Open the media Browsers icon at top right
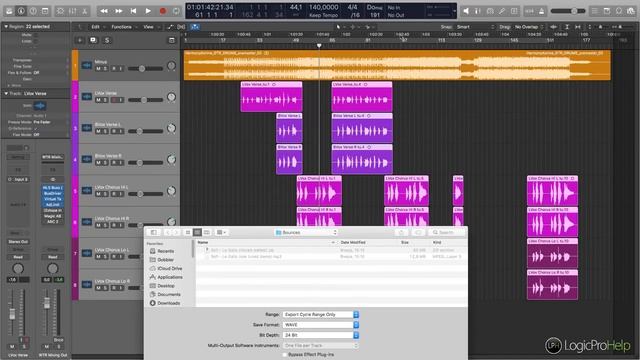The width and height of the screenshot is (640, 360). click(x=631, y=11)
